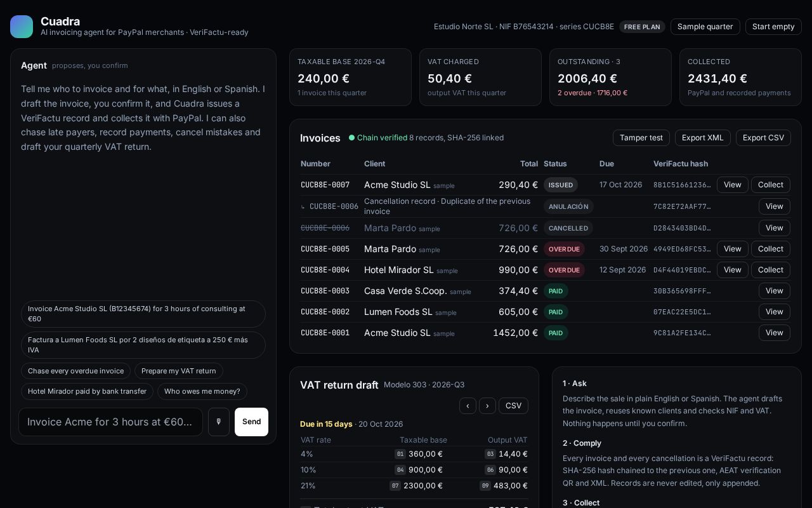Click the OVERDUE badge for Marta Pardo
This screenshot has height=508, width=812.
[564, 249]
